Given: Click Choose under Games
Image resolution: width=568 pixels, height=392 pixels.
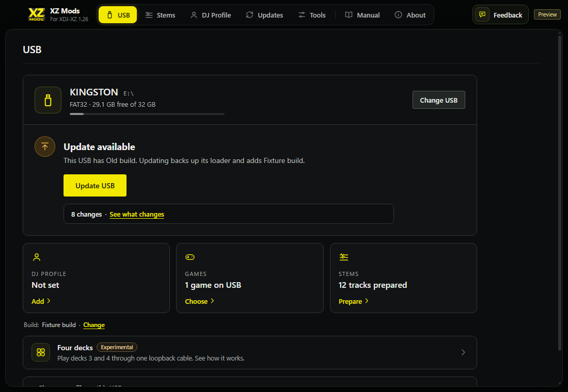Looking at the screenshot, I should [200, 301].
